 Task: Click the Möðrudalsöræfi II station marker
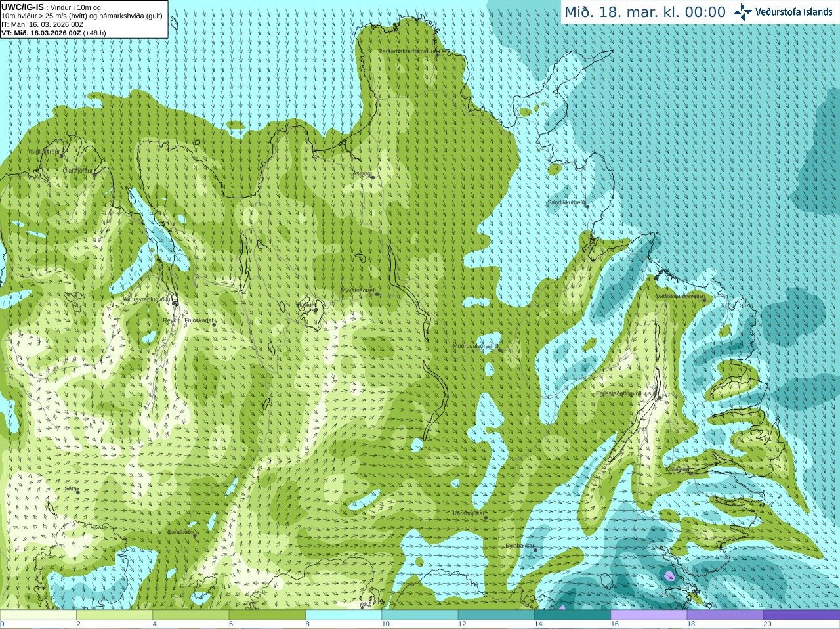pyautogui.click(x=500, y=350)
